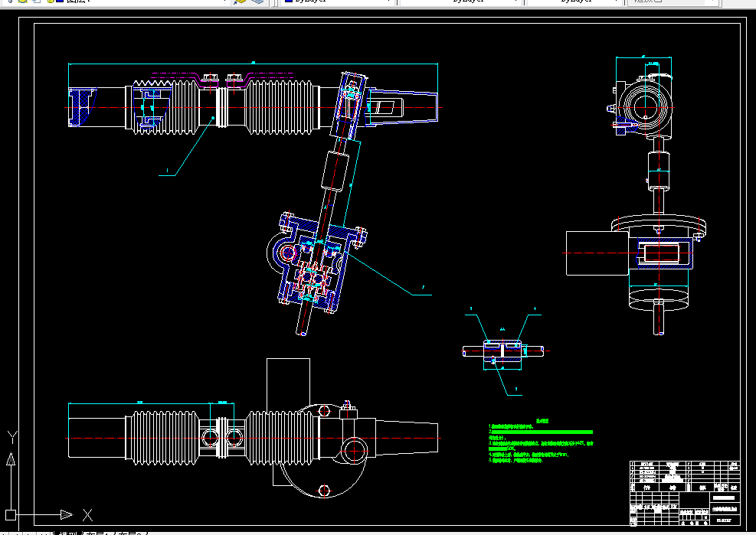Click the UCS X axis label
756x535 pixels.
(87, 515)
